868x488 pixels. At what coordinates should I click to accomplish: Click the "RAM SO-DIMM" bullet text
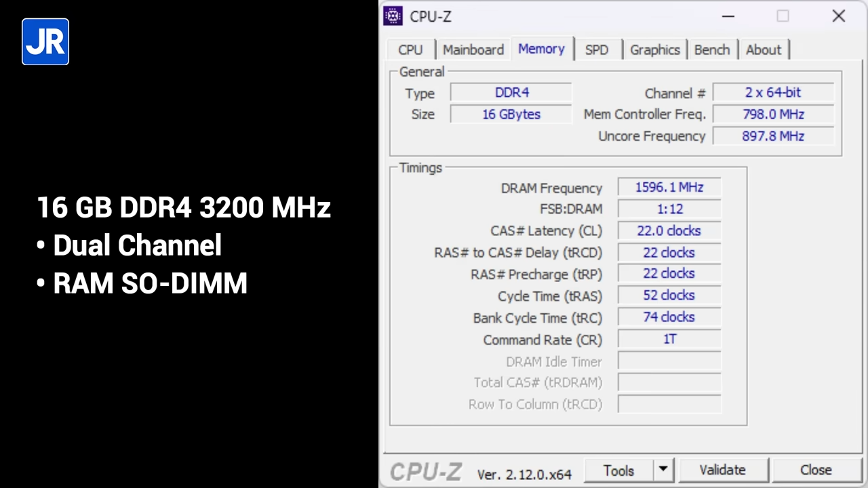[x=150, y=284]
